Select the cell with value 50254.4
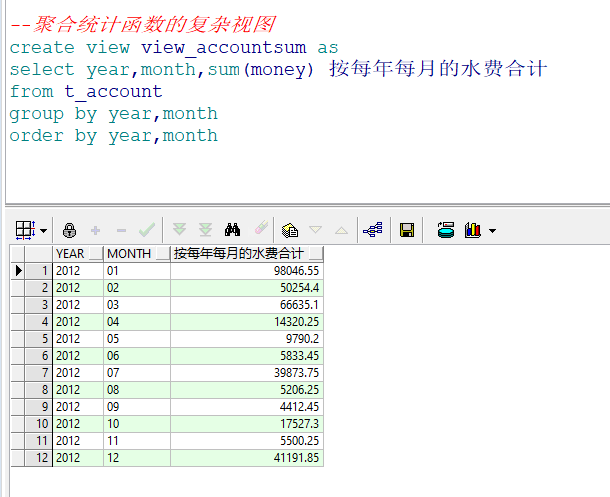The image size is (610, 497). click(247, 288)
